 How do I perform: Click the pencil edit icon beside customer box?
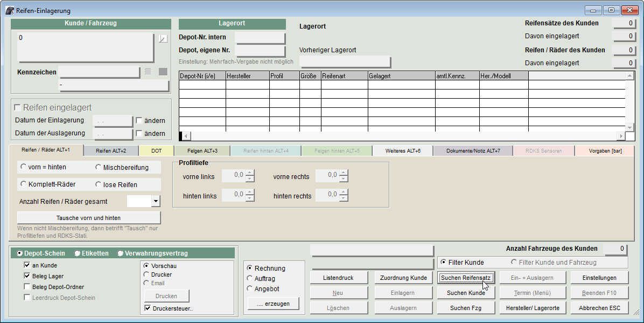(163, 39)
